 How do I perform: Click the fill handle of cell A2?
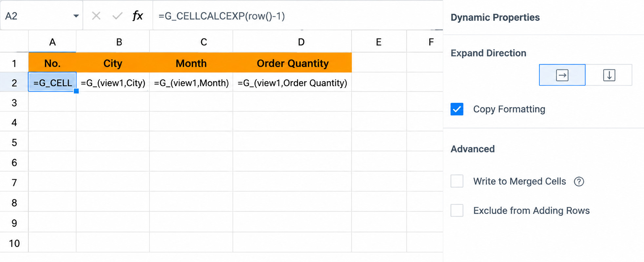coord(76,91)
